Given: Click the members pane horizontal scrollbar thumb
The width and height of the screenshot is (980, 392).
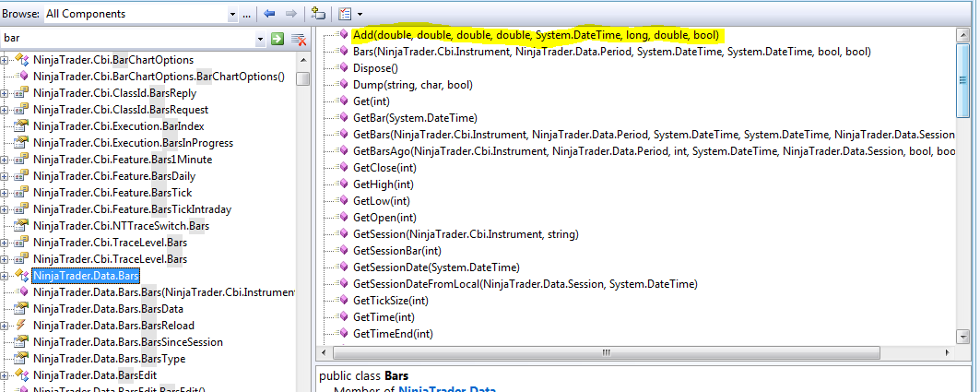Looking at the screenshot, I should click(605, 352).
